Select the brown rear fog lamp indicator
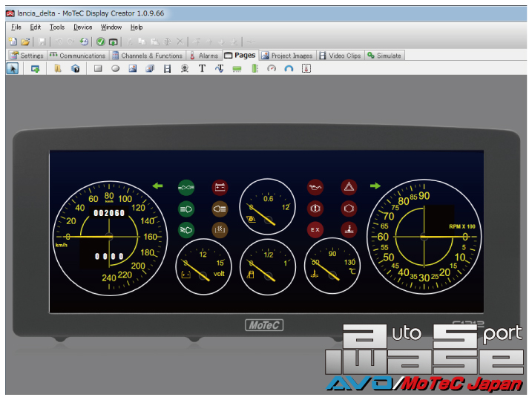Image resolution: width=532 pixels, height=400 pixels. [x=220, y=209]
